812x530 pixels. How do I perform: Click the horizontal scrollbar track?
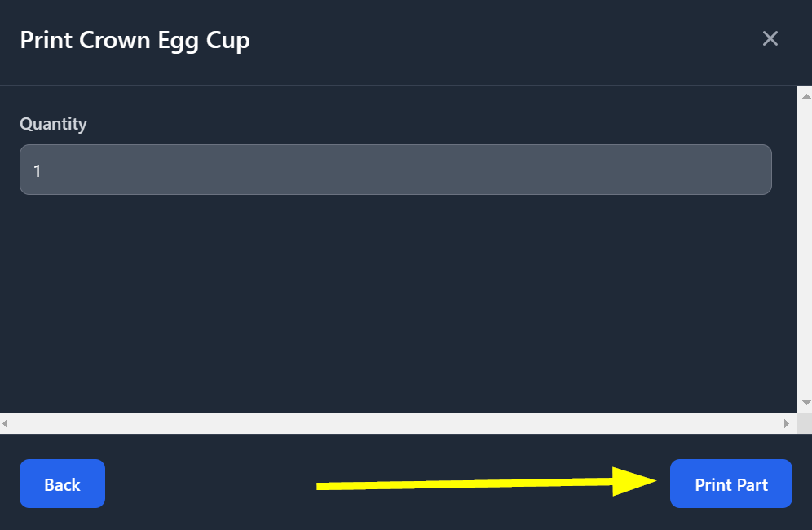(x=395, y=424)
